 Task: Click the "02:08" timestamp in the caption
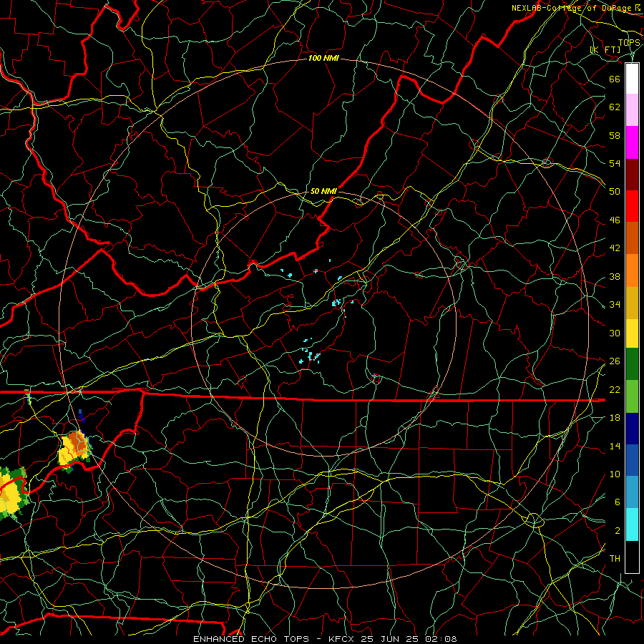coord(441,639)
